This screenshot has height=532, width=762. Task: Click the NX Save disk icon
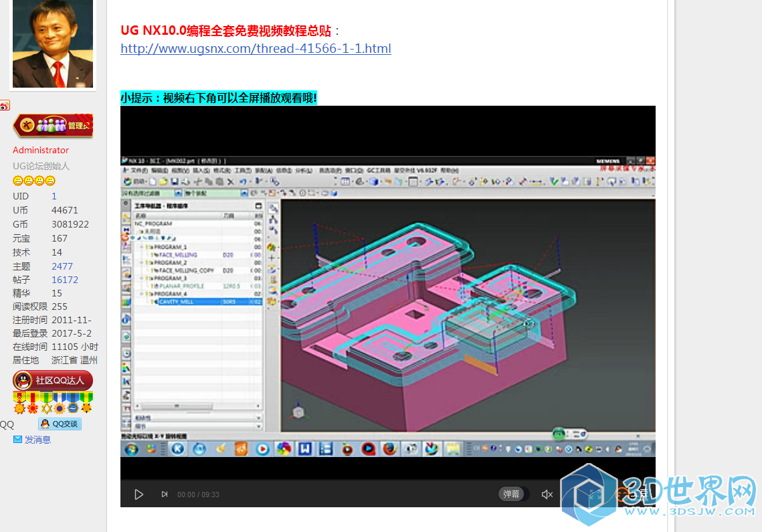pos(175,181)
